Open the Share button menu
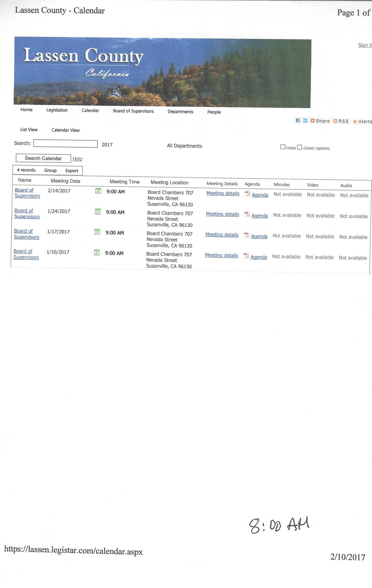372x588 pixels. pyautogui.click(x=320, y=121)
